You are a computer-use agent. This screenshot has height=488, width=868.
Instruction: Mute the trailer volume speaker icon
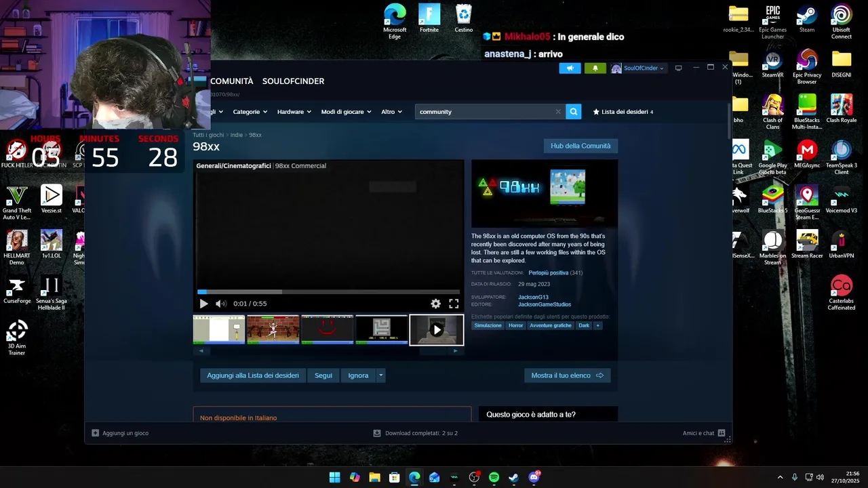[x=220, y=304]
